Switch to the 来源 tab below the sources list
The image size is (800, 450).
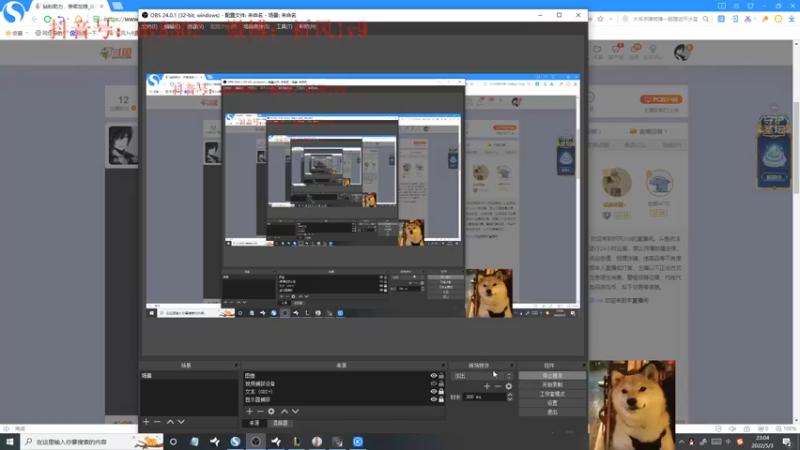(255, 423)
